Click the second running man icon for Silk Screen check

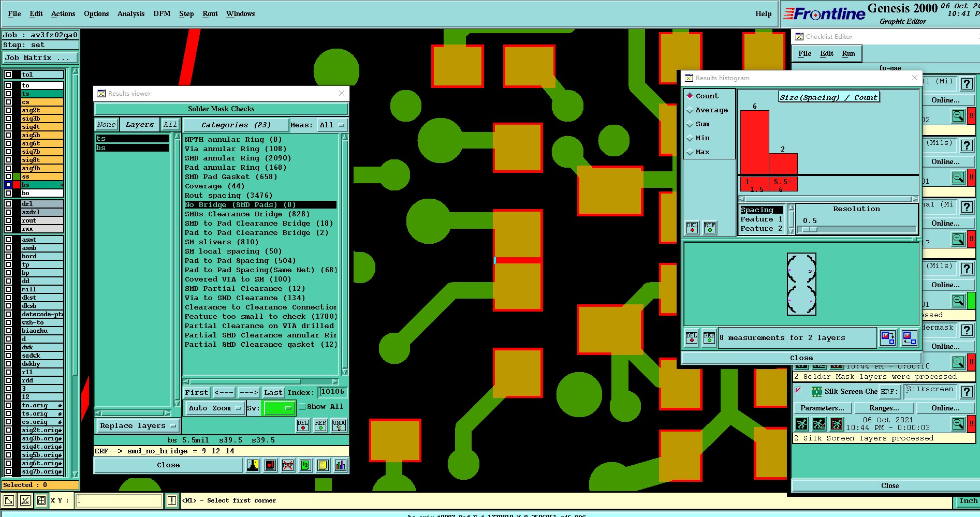coord(819,424)
